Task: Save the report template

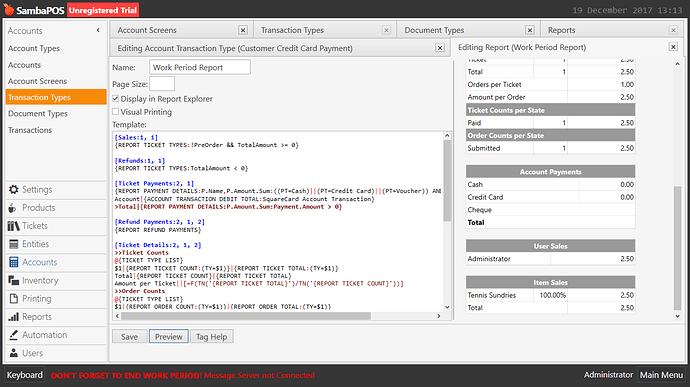Action: click(x=129, y=337)
